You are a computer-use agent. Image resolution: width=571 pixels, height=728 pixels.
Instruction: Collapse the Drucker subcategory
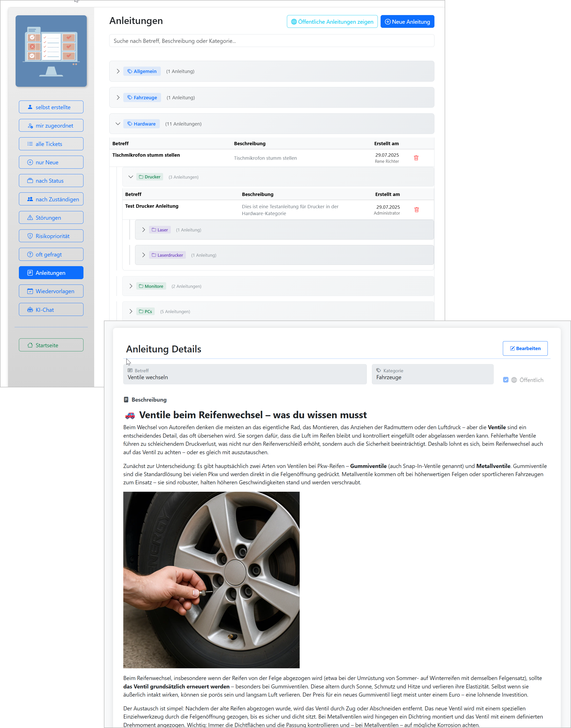point(131,177)
